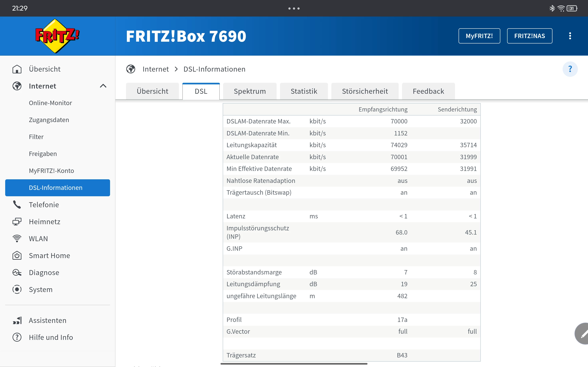Click the MyFRITZ! button
This screenshot has height=367, width=588.
(479, 36)
